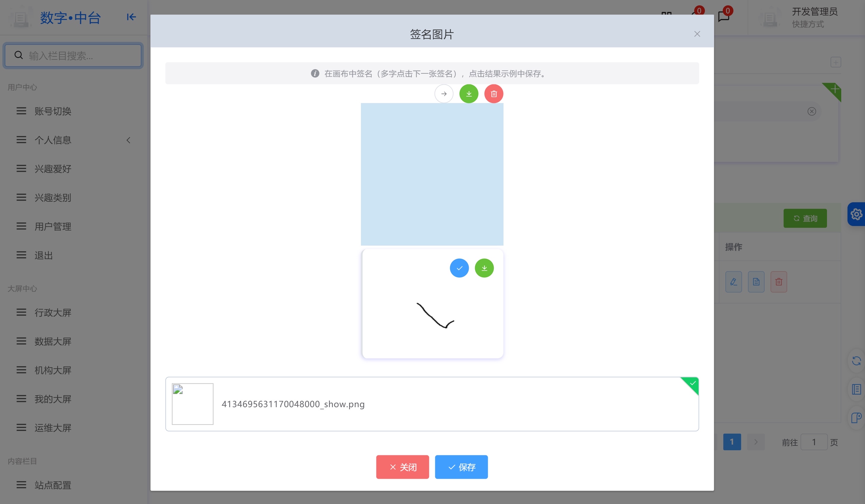Focus the 前往 page number input
The image size is (865, 504).
(814, 442)
